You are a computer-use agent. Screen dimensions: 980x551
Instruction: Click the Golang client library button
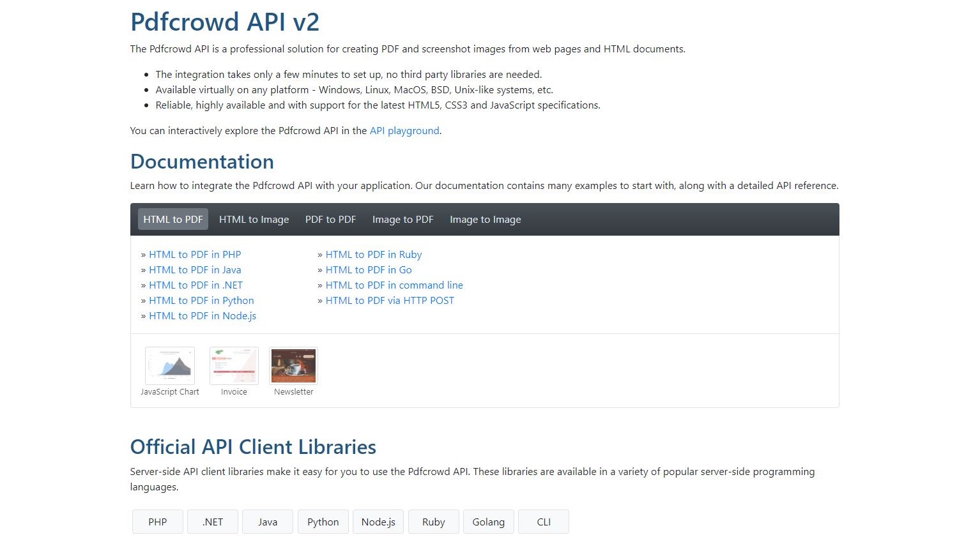(489, 522)
